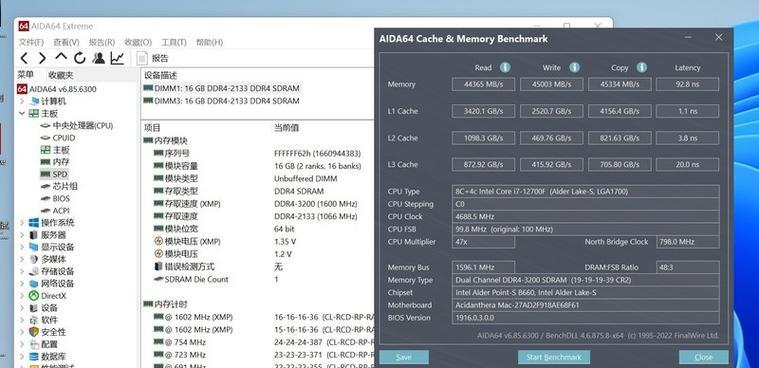
Task: Click the Close button in benchmark window
Action: (703, 357)
